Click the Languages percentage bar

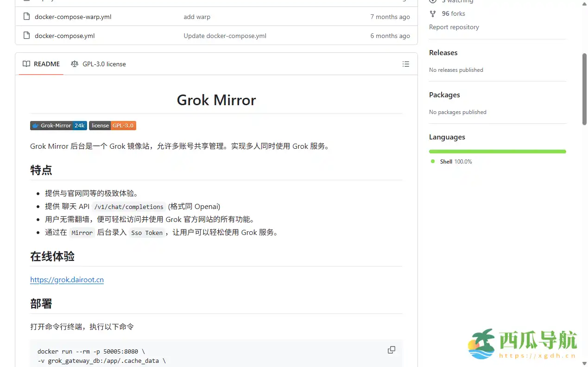[x=497, y=151]
